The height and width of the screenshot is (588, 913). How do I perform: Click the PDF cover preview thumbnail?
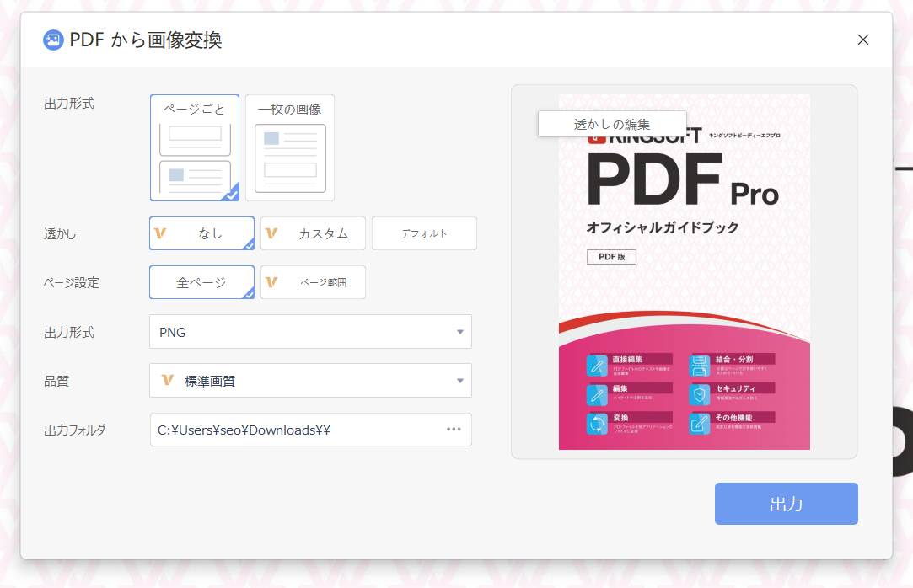pyautogui.click(x=685, y=272)
